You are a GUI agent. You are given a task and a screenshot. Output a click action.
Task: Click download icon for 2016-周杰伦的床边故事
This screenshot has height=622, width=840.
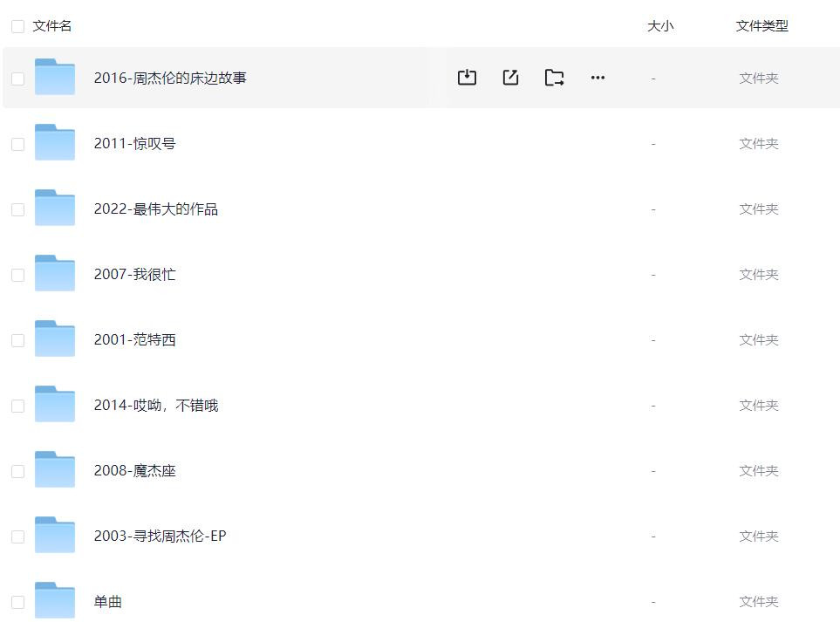click(467, 77)
